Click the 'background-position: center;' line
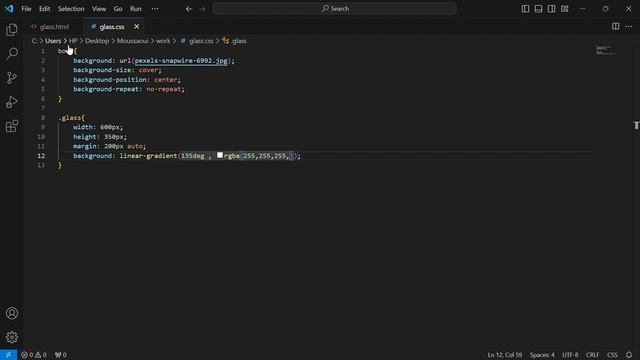Viewport: 640px width, 360px height. point(127,80)
